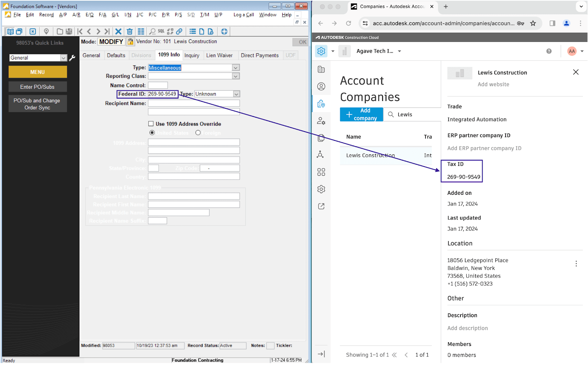
Task: Switch to the Defaults tab
Action: pyautogui.click(x=116, y=56)
